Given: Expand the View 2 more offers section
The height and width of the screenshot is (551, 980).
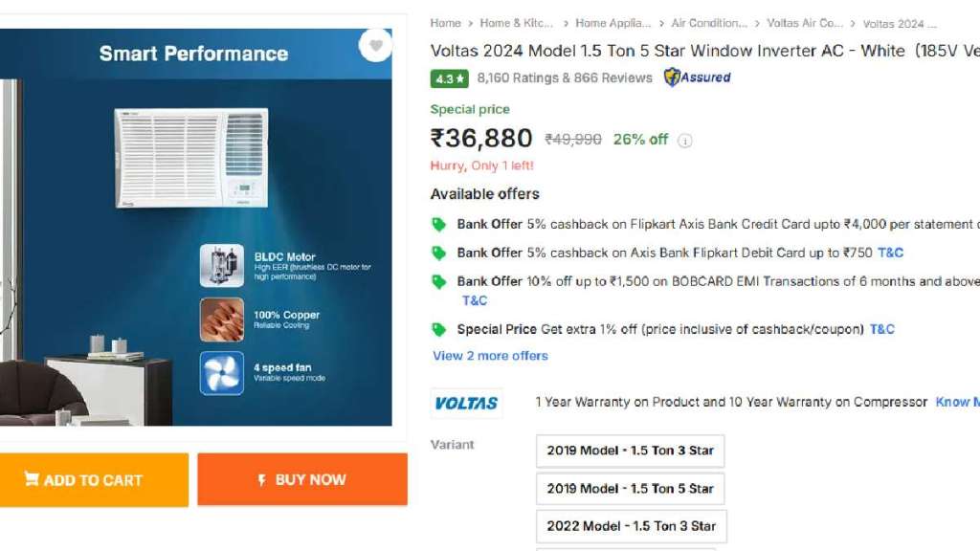Looking at the screenshot, I should coord(490,356).
